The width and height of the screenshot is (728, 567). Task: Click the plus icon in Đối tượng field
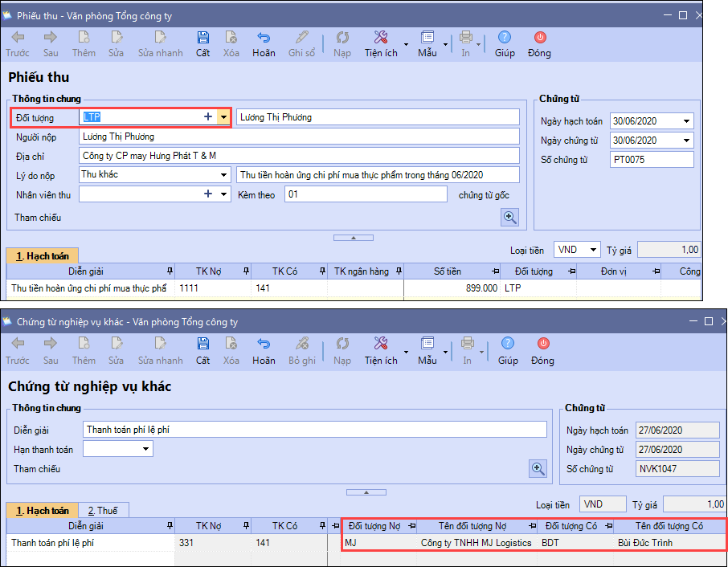tap(208, 117)
